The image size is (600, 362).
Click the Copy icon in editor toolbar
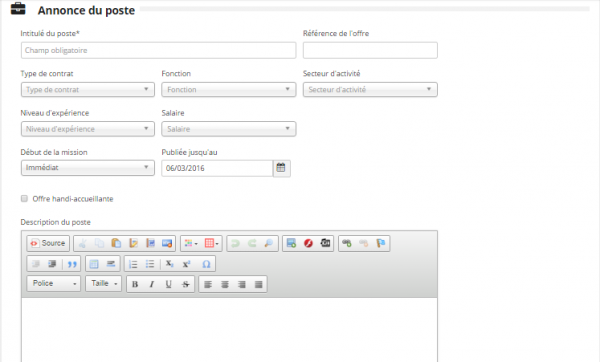(x=99, y=243)
